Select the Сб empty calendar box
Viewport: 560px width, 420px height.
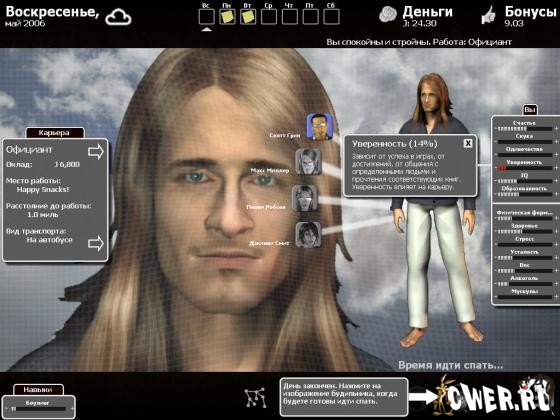point(331,17)
